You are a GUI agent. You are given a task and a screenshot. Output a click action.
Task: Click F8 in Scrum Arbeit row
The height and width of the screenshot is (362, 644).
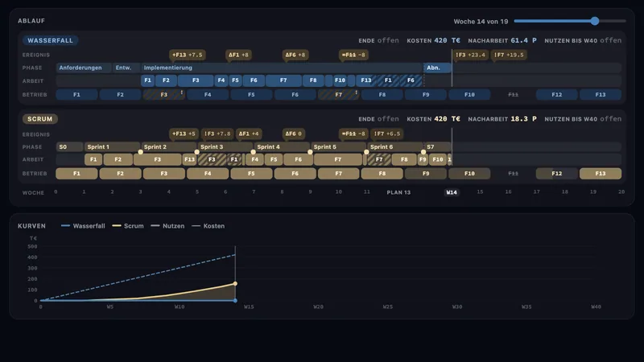click(404, 159)
